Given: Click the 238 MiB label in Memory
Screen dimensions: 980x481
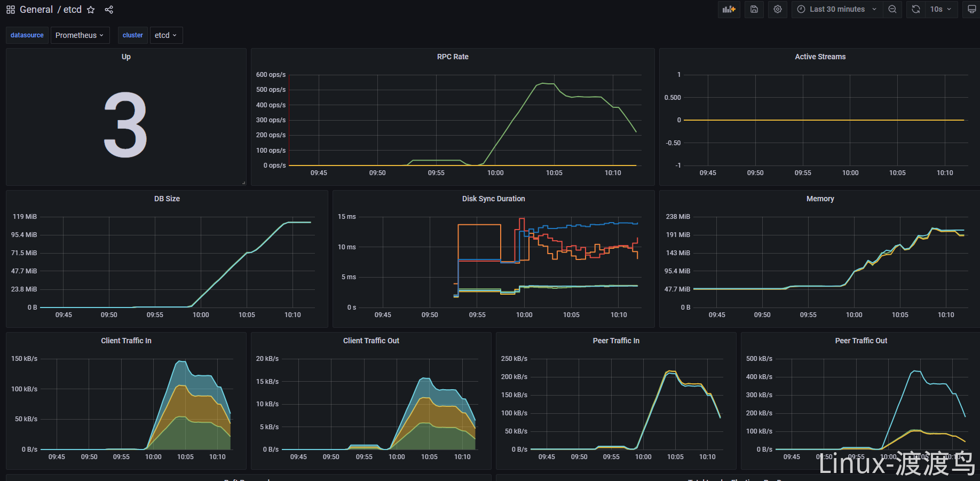Looking at the screenshot, I should pos(678,217).
